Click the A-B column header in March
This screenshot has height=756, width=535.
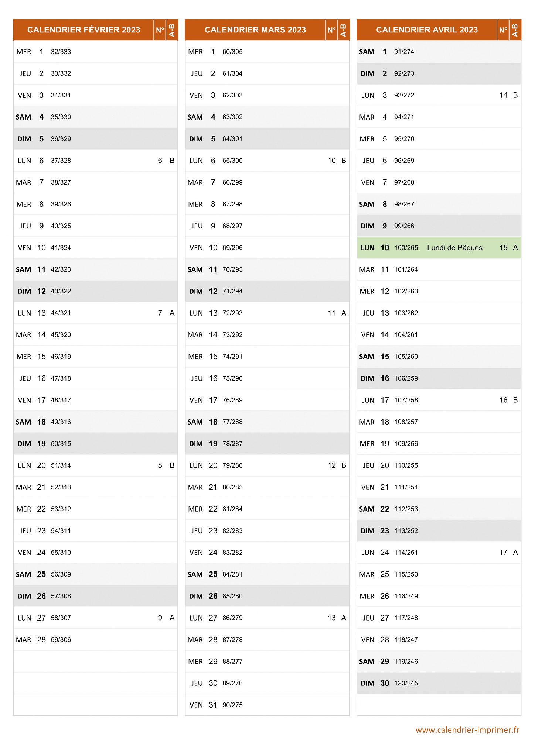pos(343,30)
